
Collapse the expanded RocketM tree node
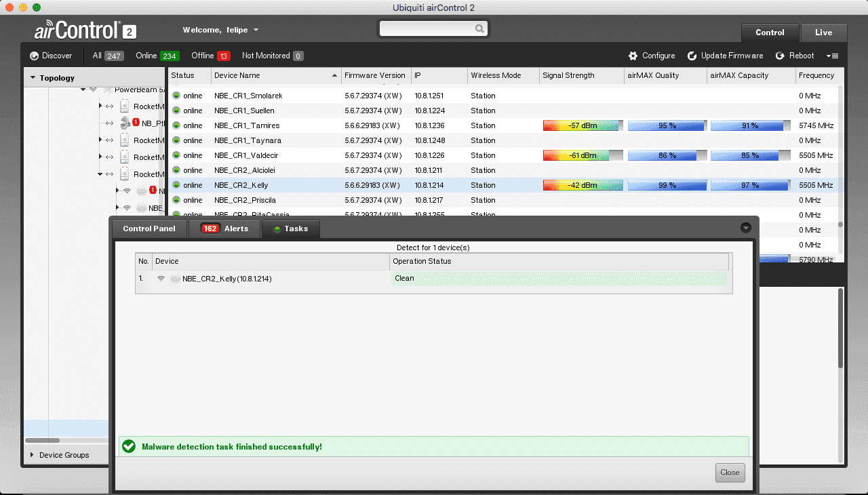click(100, 174)
